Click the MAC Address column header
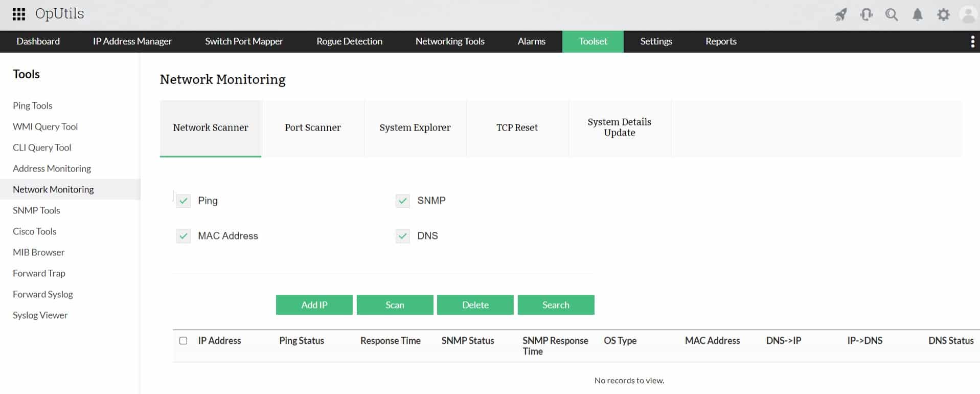Screen dimensions: 980x394 point(713,341)
